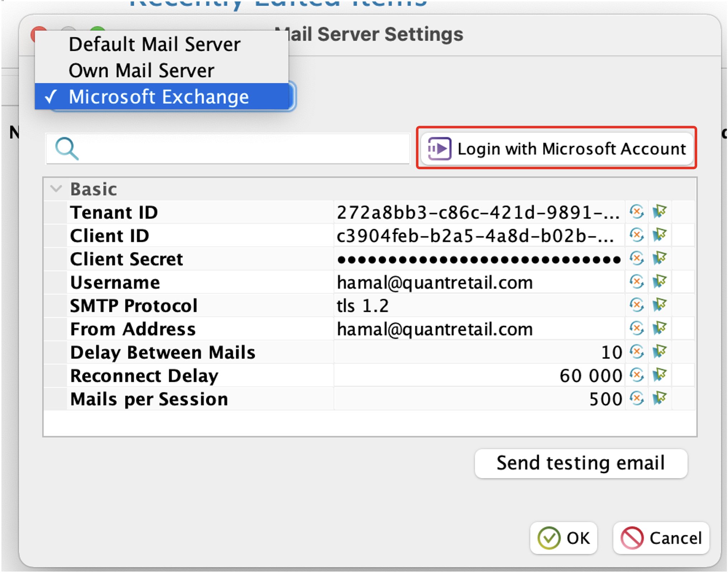The height and width of the screenshot is (573, 728).
Task: Edit Mails per Session value 500
Action: (x=479, y=398)
